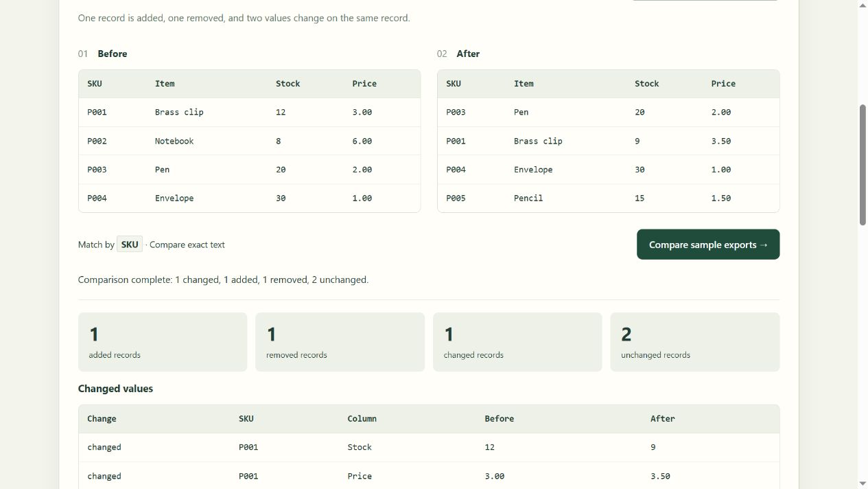Select the Notebook item cell
Screen dimensions: 868x489
click(174, 141)
